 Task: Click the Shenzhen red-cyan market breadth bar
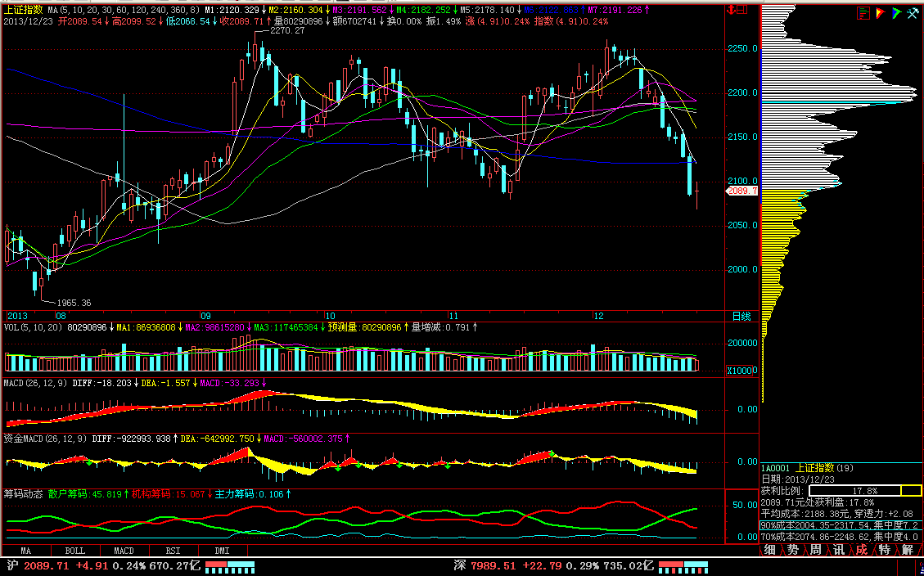(x=683, y=567)
